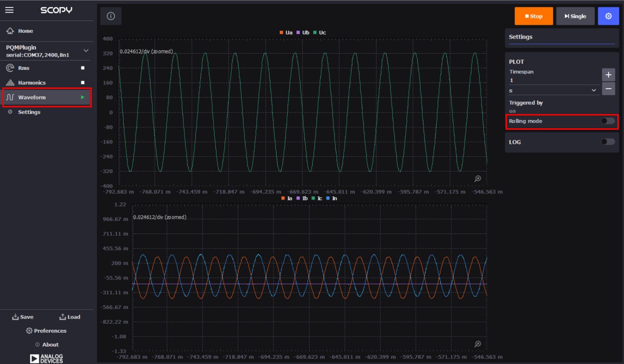Open Preferences from the sidebar

point(47,330)
